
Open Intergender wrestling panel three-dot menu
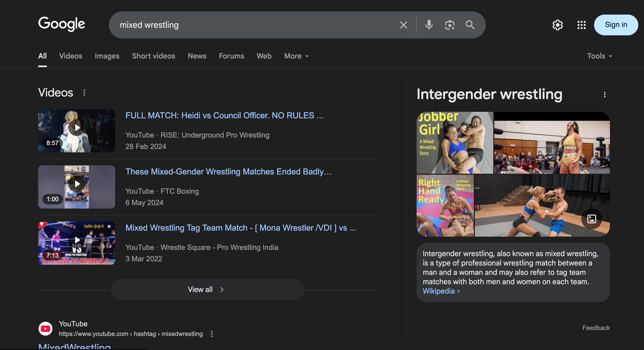click(605, 95)
